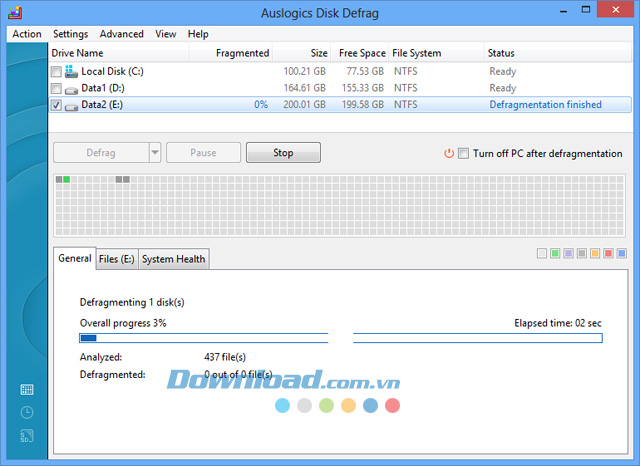Click the 199.58 GB free space cell
The height and width of the screenshot is (466, 640).
click(x=363, y=105)
